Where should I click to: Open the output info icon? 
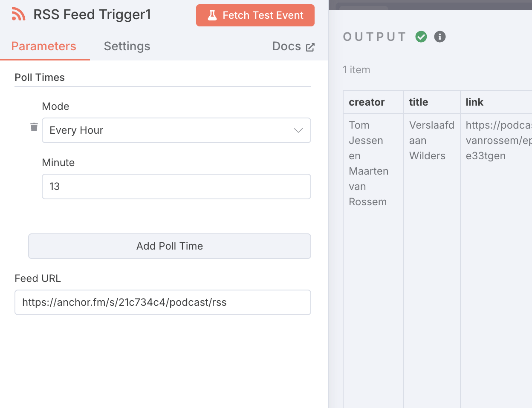[440, 37]
